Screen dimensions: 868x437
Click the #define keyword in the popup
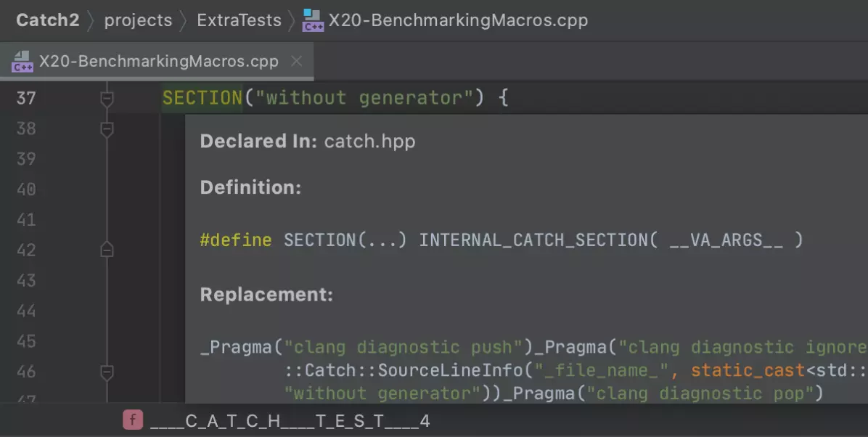[236, 240]
